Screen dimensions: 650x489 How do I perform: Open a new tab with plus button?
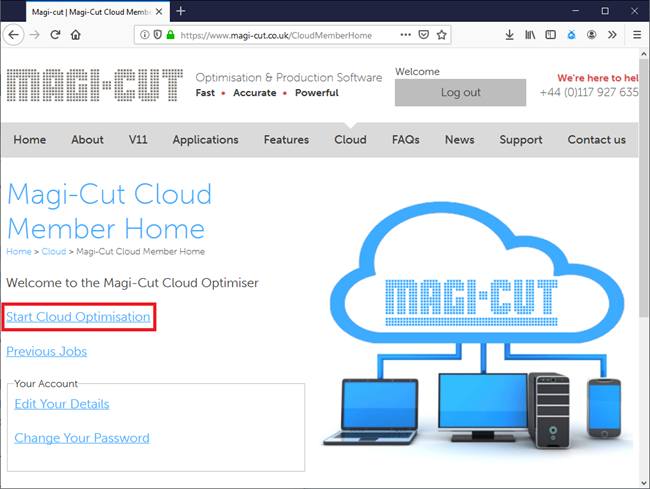[x=181, y=10]
